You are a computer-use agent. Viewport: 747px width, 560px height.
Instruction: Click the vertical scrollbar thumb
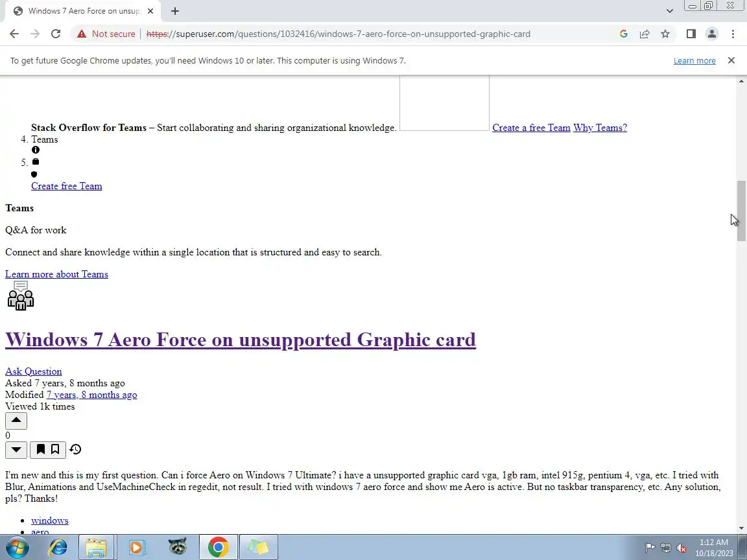[741, 211]
